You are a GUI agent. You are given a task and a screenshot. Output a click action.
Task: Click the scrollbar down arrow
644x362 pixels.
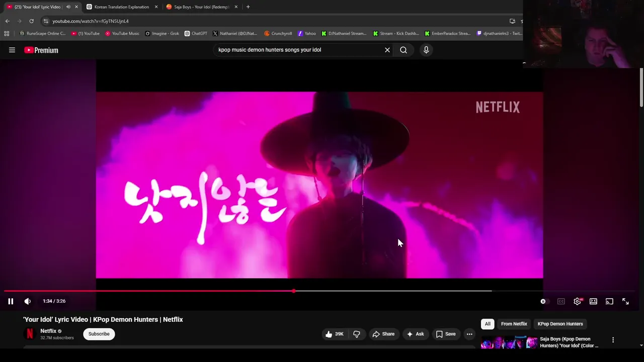[x=641, y=345]
